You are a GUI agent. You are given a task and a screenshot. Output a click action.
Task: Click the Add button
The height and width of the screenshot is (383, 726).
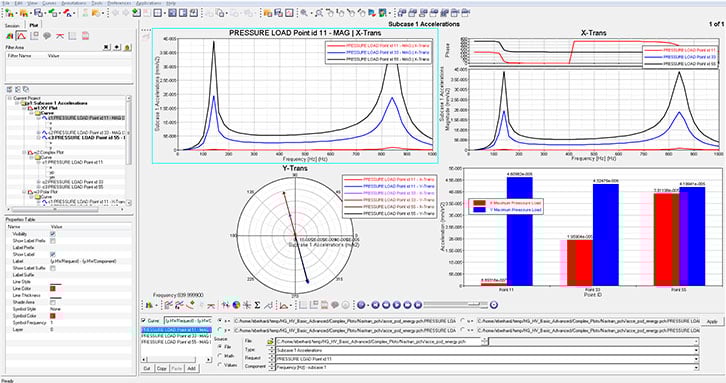coord(191,368)
